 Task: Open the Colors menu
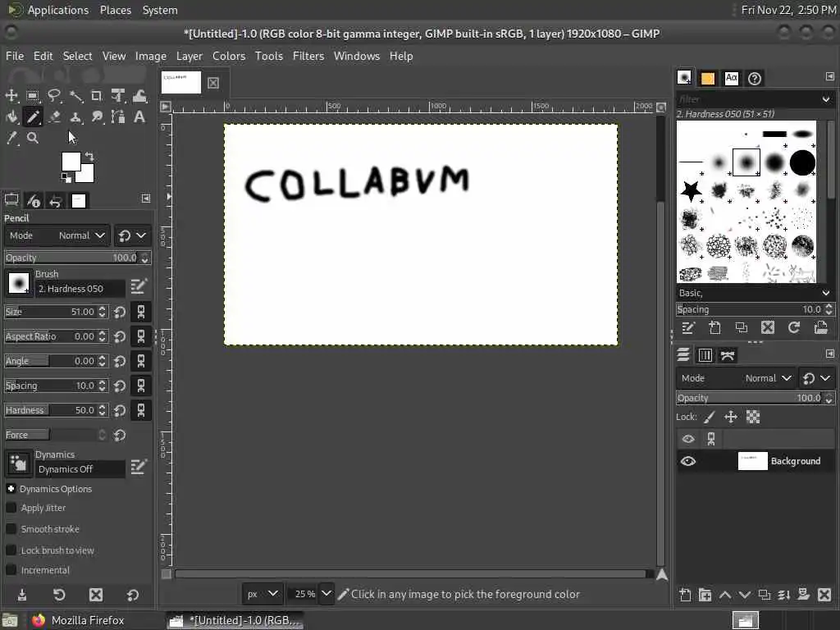(x=229, y=57)
